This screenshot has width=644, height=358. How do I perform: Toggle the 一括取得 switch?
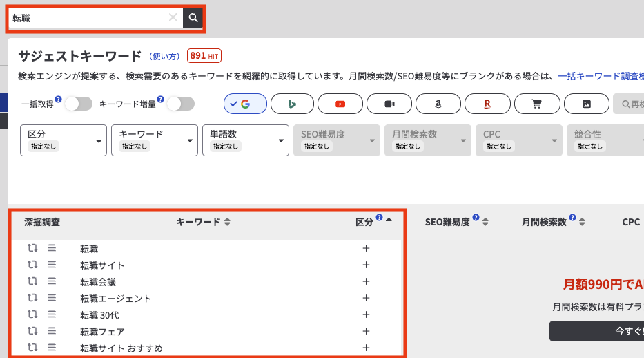click(79, 104)
